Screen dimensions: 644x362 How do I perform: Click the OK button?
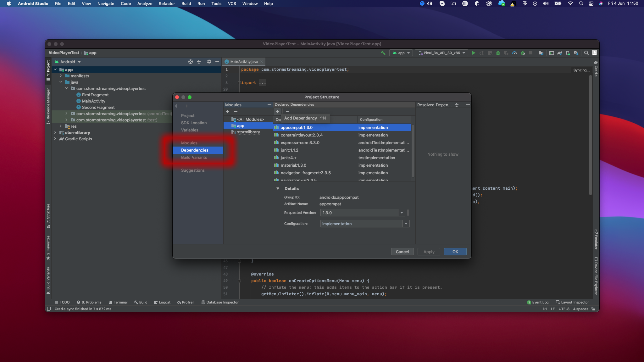[455, 252]
